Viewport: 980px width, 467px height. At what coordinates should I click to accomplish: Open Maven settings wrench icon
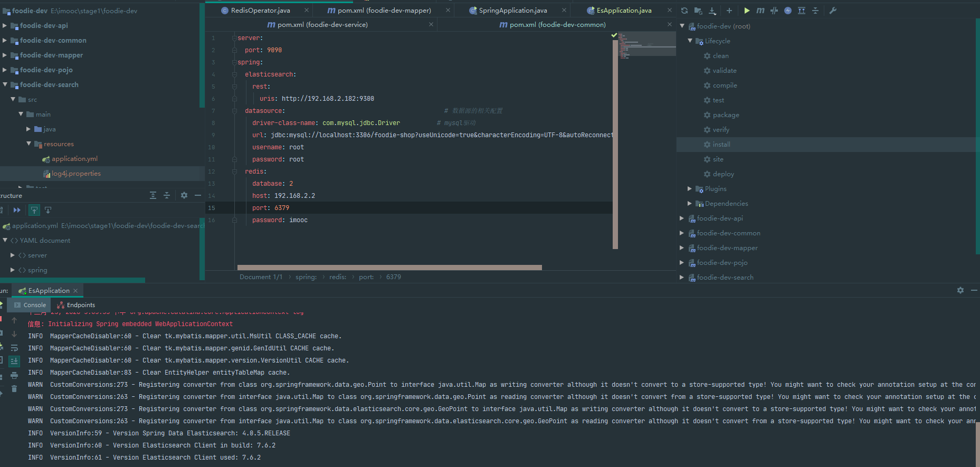833,11
